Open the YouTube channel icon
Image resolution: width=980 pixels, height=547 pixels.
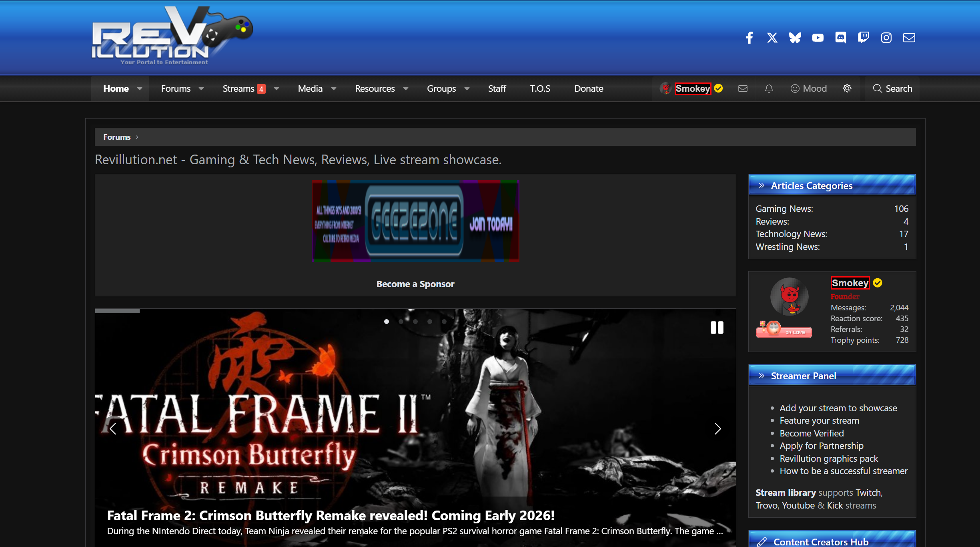point(818,38)
